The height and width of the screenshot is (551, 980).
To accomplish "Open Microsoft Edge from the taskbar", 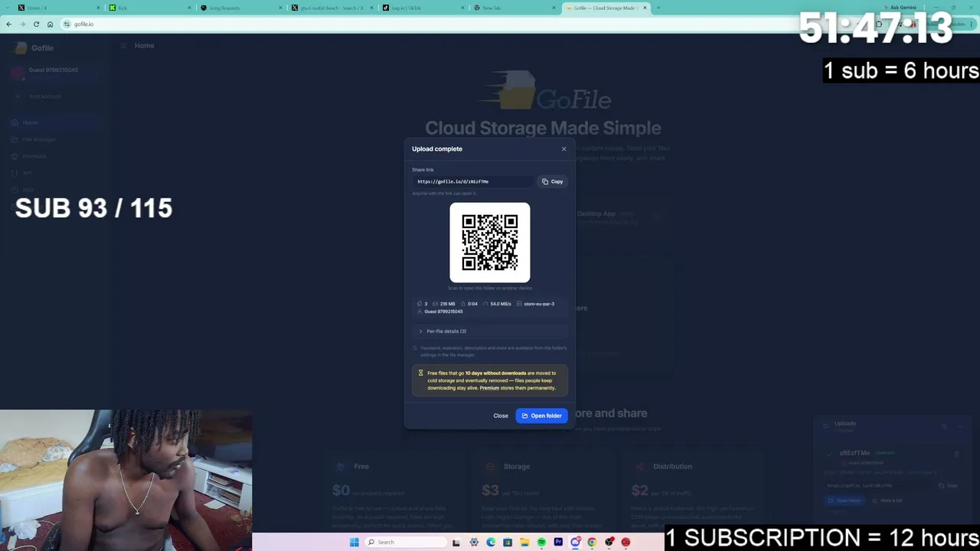I will [x=491, y=543].
